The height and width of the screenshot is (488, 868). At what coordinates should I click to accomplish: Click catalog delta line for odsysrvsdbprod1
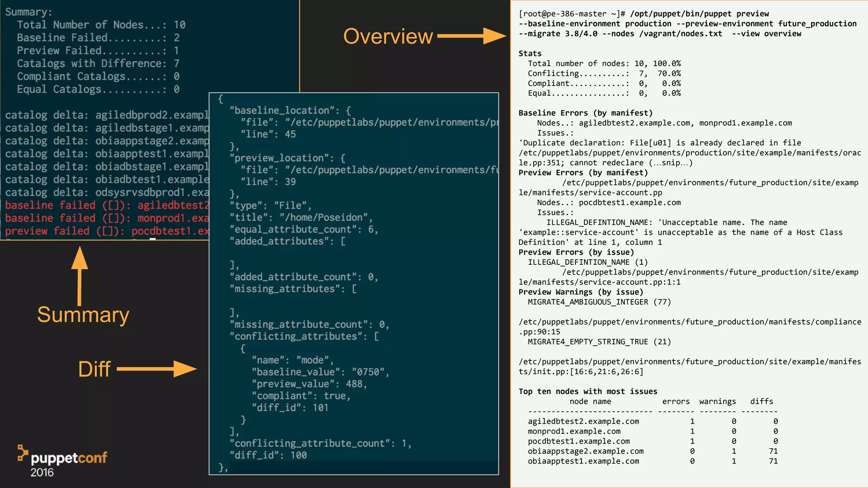pyautogui.click(x=107, y=193)
